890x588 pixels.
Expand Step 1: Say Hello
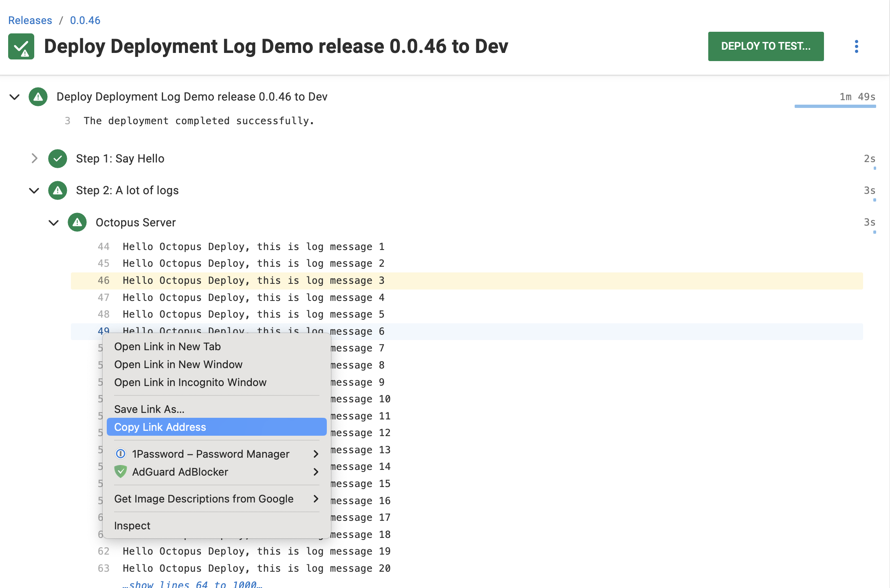click(34, 159)
